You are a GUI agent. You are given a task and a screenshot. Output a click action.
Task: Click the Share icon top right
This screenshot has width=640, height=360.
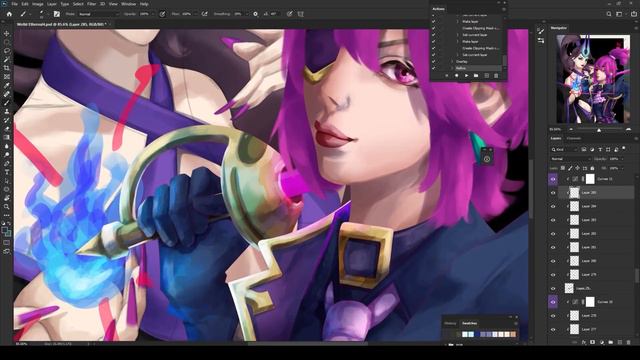[x=634, y=14]
